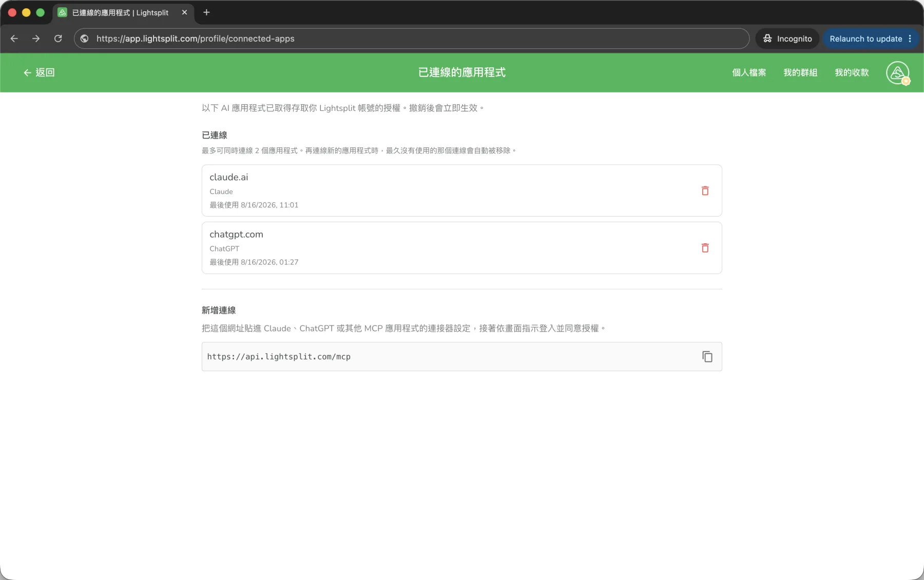Revoke the chatgpt.com connection
The width and height of the screenshot is (924, 580).
tap(705, 248)
